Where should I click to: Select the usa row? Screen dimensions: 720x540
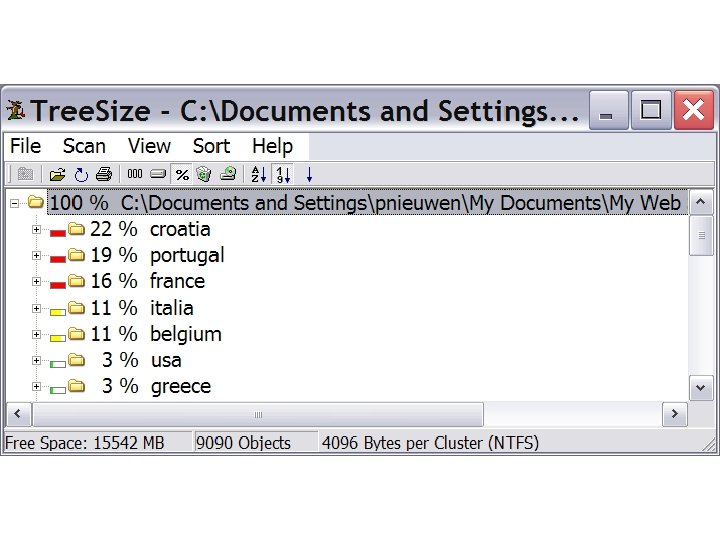point(141,360)
